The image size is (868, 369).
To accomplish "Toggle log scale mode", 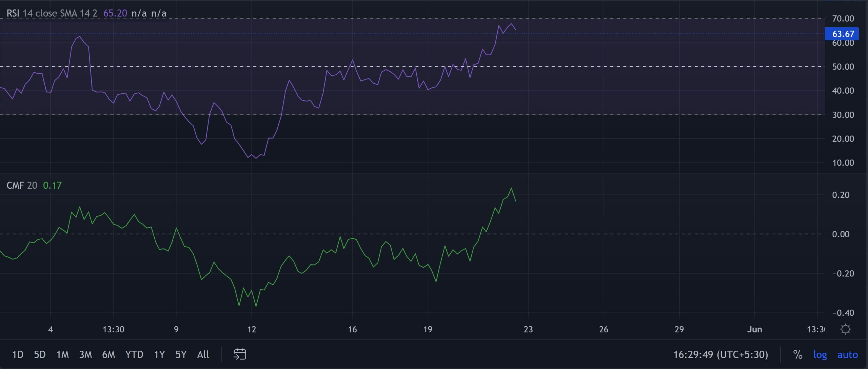I will click(820, 354).
